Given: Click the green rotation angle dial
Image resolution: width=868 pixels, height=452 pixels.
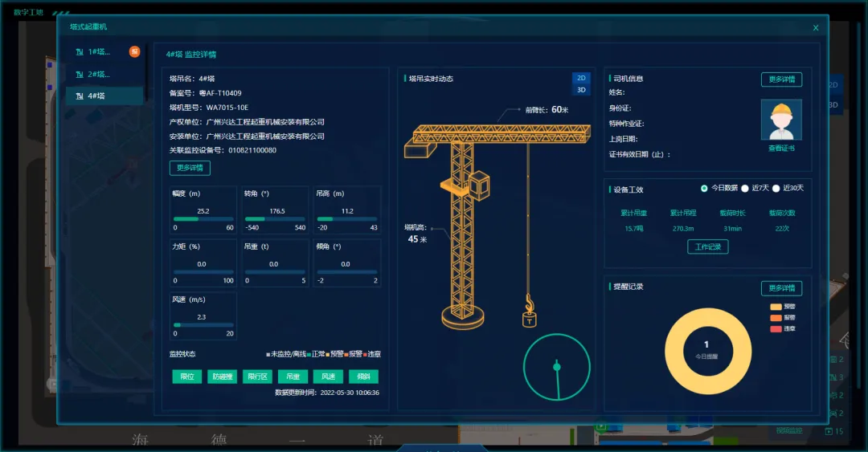Looking at the screenshot, I should [x=557, y=367].
